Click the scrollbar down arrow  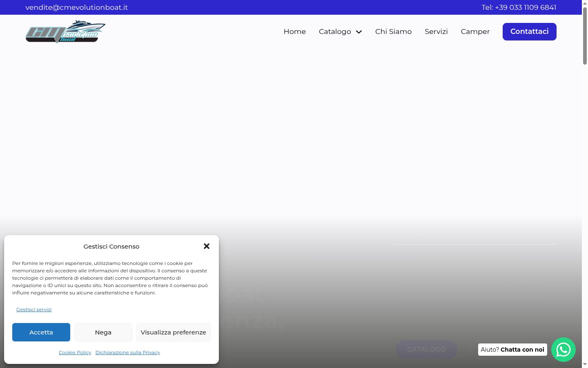pos(585,364)
